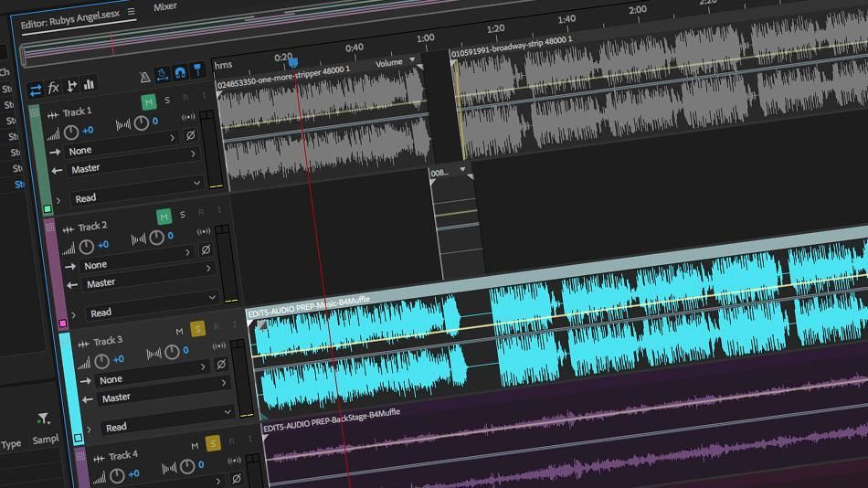Click Track 3 volume knob
This screenshot has width=868, height=488.
pyautogui.click(x=101, y=361)
